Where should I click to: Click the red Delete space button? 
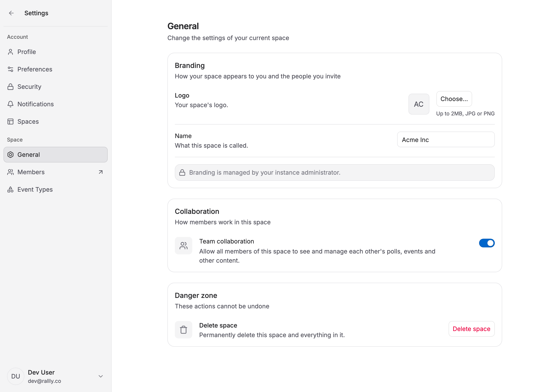point(471,329)
